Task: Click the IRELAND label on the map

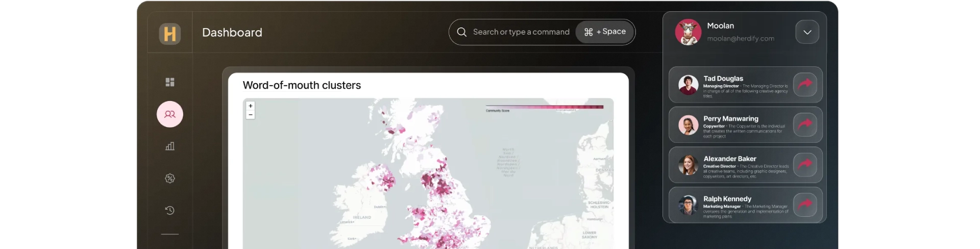Action: tap(362, 217)
